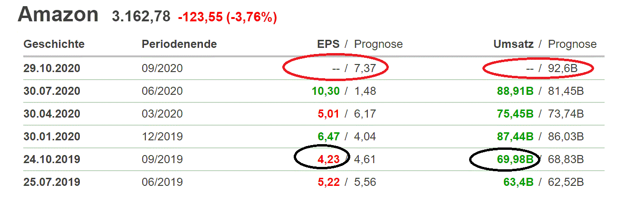Click the green EPS value 10,30
Viewport: 644px width, 211px height.
pos(326,91)
